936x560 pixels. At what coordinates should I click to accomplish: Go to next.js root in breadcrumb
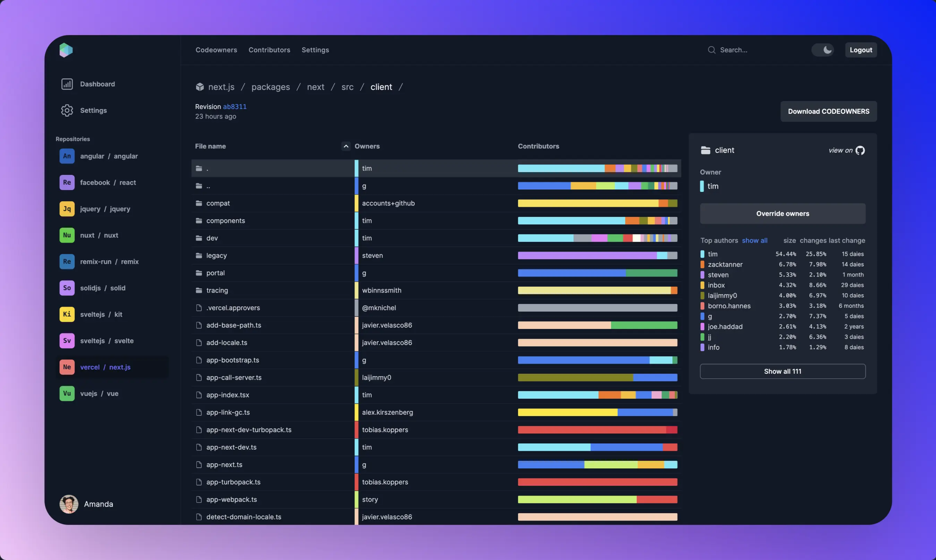(x=221, y=87)
